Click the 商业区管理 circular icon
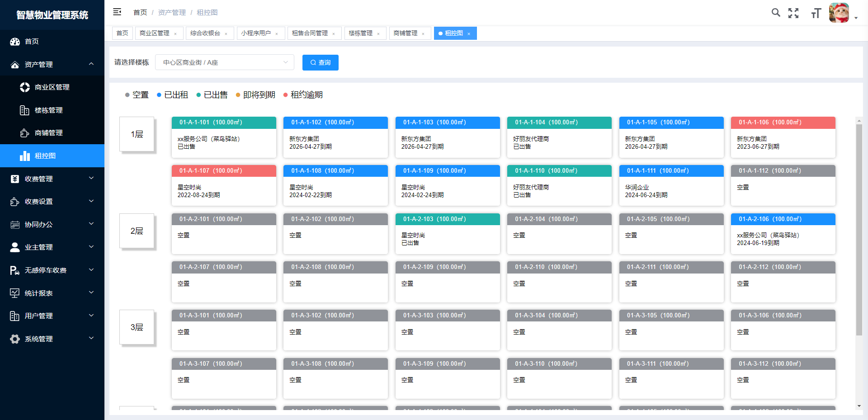Viewport: 868px width, 420px height. pos(25,87)
